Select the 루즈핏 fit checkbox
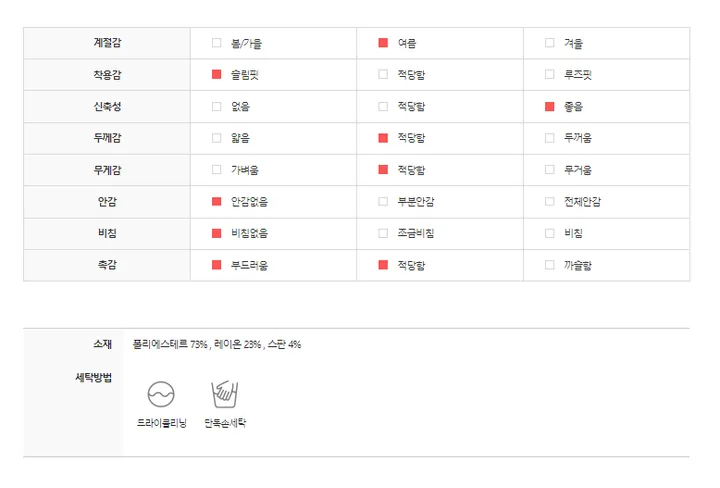This screenshot has height=488, width=720. pyautogui.click(x=549, y=75)
